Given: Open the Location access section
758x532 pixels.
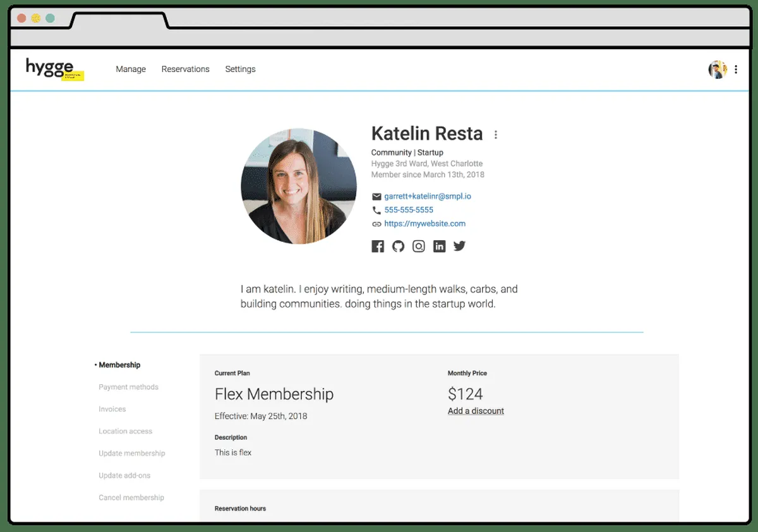Looking at the screenshot, I should point(125,432).
